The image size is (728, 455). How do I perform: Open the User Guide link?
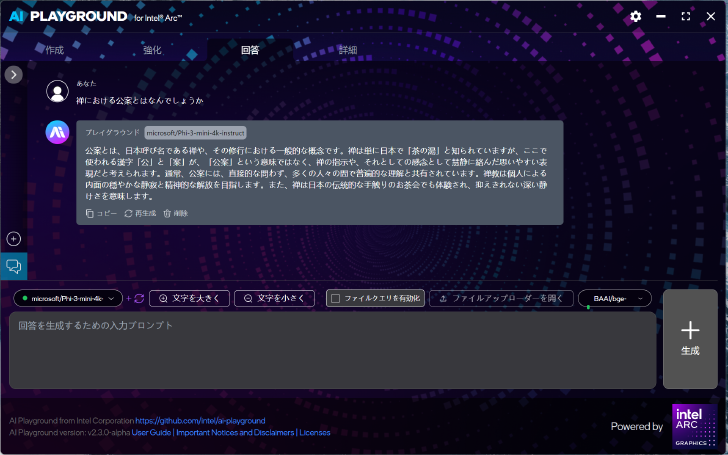(151, 432)
